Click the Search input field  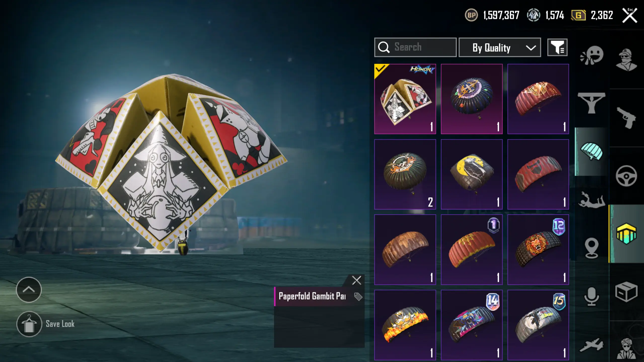point(415,47)
